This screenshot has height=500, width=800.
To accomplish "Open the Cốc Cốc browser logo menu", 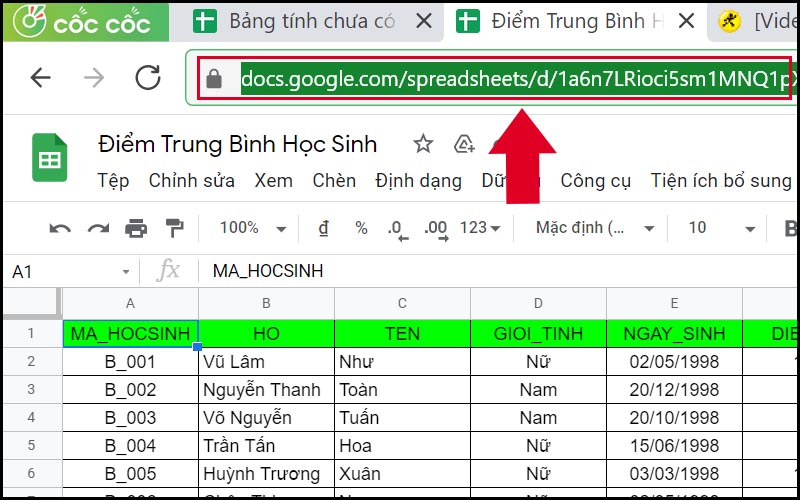I will (86, 22).
